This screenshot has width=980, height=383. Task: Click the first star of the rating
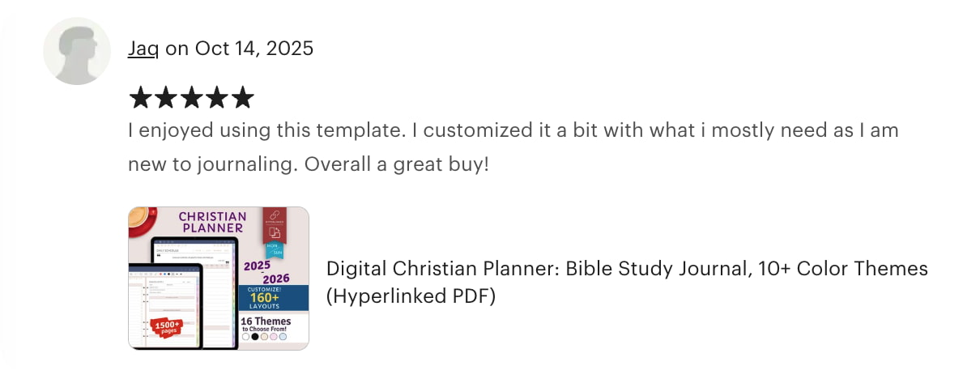tap(140, 98)
